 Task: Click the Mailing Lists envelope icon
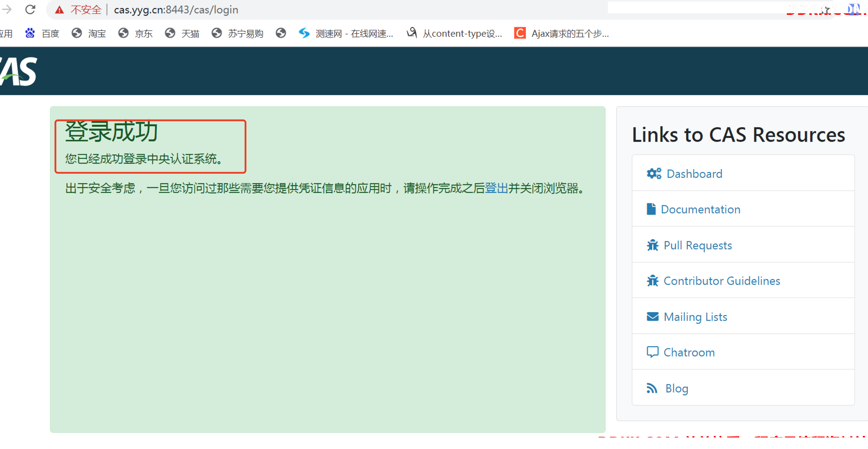[653, 316]
